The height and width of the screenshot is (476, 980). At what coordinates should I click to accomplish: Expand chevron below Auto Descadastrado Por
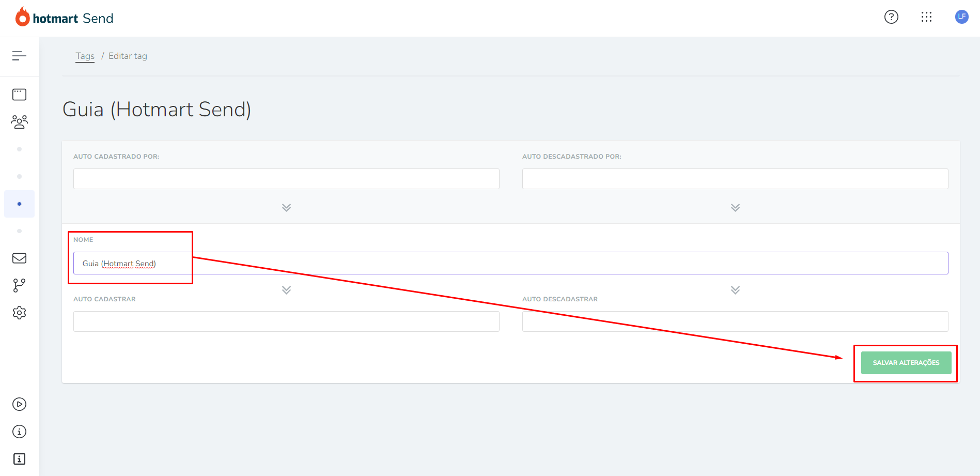tap(735, 208)
